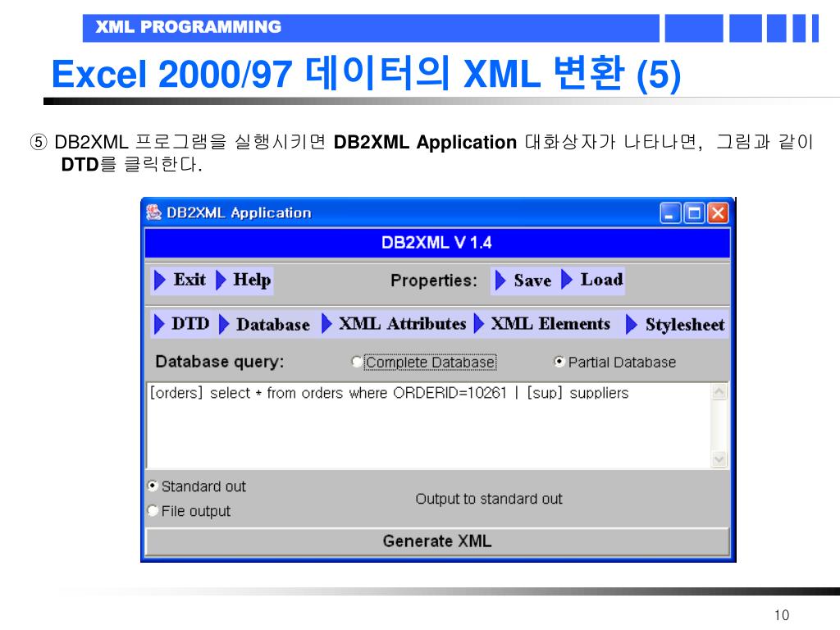Open XML Attributes settings

point(395,324)
